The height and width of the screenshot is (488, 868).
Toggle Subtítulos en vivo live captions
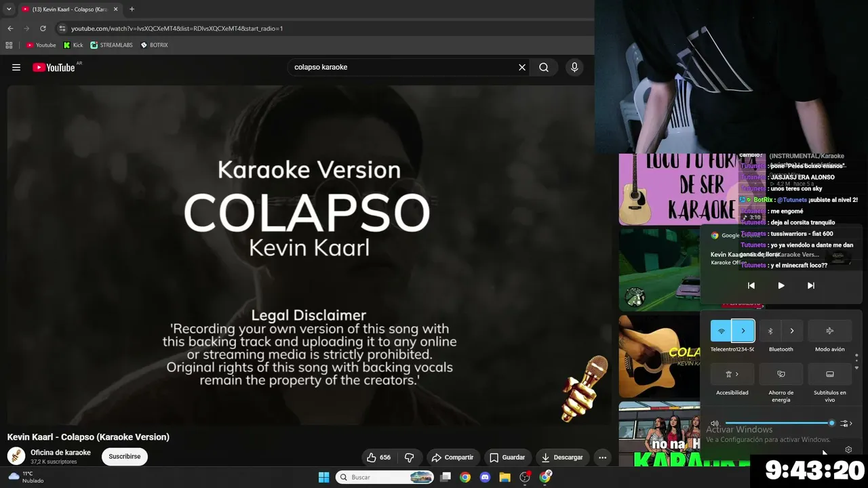pyautogui.click(x=830, y=374)
